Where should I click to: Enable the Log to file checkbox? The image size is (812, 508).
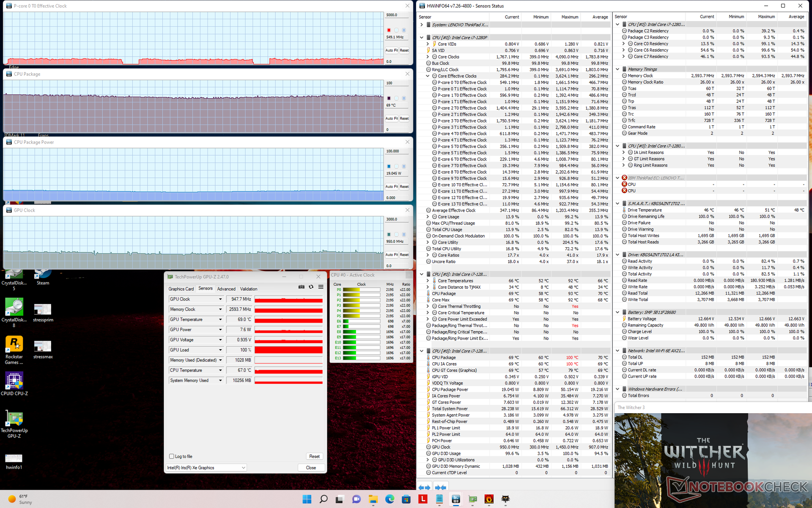click(x=172, y=456)
